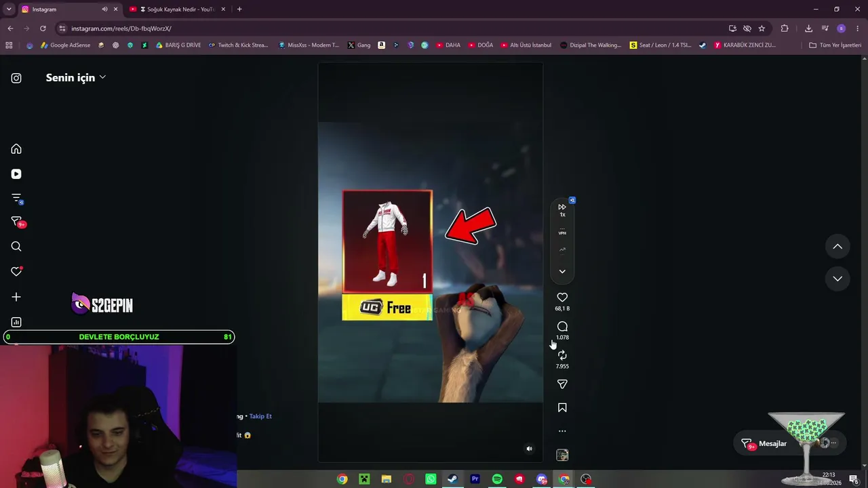Toggle the reel's sound
Image resolution: width=868 pixels, height=488 pixels.
(x=530, y=449)
